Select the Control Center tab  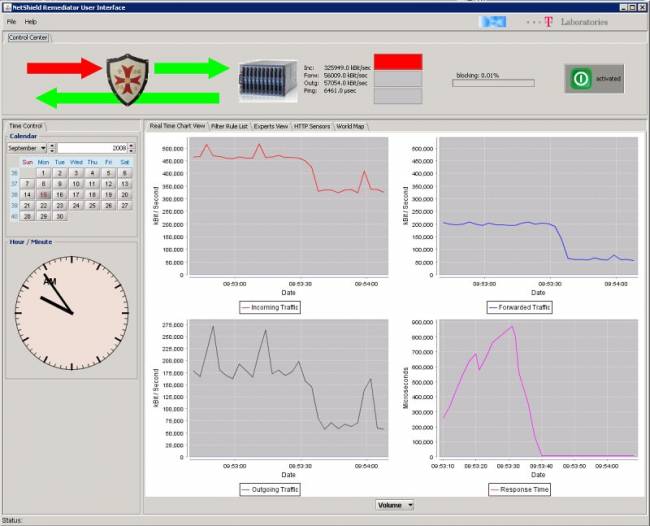(x=28, y=37)
